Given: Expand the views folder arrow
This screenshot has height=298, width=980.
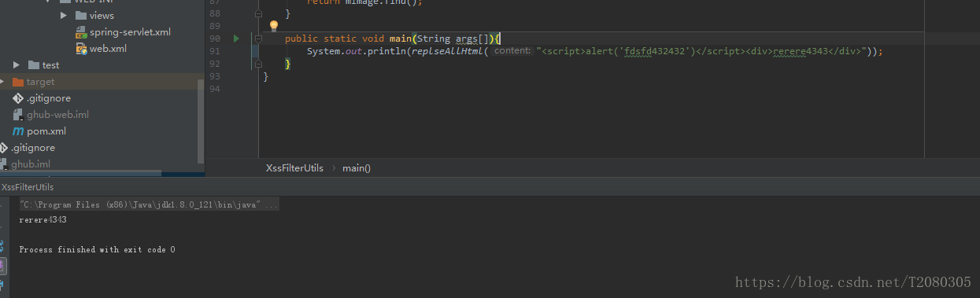Looking at the screenshot, I should click(x=64, y=16).
